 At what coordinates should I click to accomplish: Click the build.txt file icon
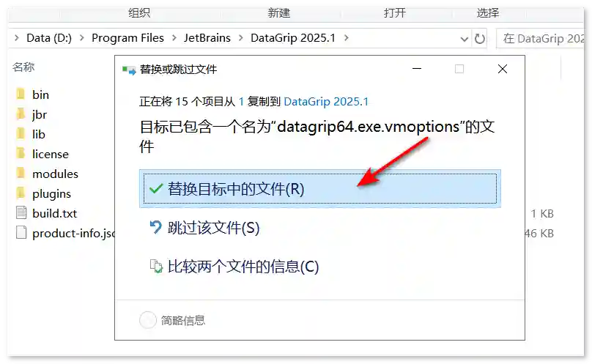point(21,212)
